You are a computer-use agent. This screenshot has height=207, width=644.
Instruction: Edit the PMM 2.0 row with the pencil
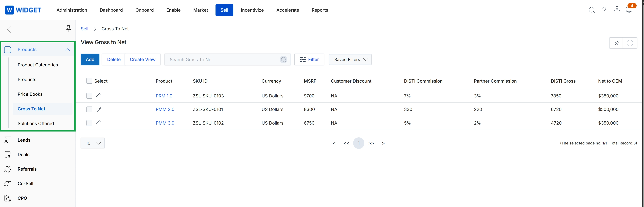click(98, 110)
